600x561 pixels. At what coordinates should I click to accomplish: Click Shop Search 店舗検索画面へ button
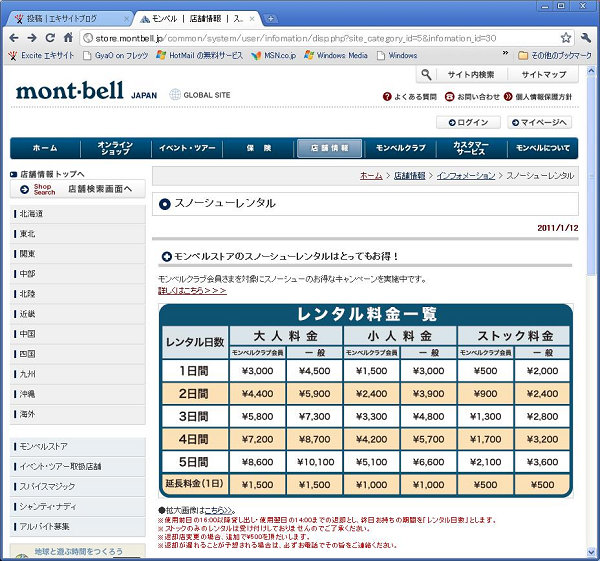pyautogui.click(x=78, y=189)
